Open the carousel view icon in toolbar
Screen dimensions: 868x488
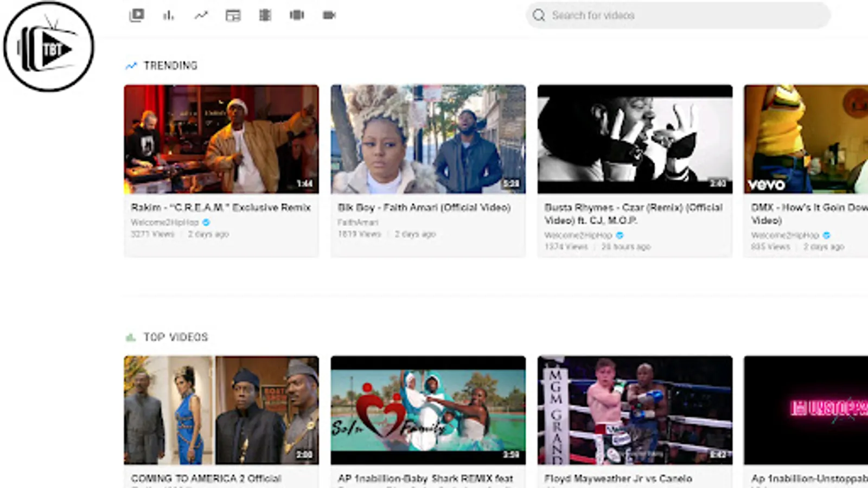(297, 15)
